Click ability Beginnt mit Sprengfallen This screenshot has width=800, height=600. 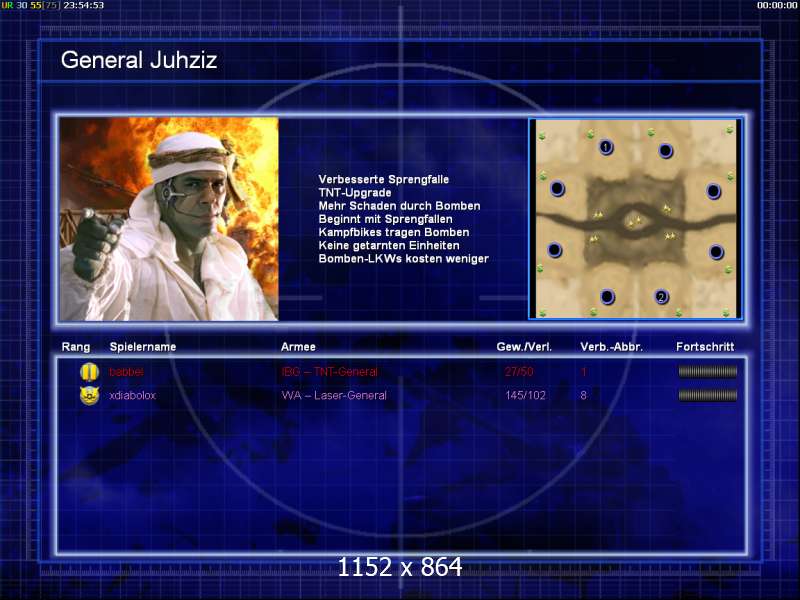click(385, 219)
